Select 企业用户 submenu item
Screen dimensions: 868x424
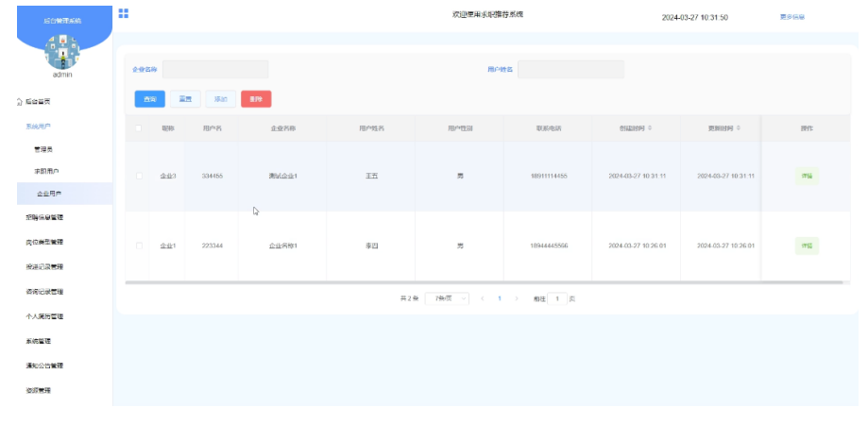(64, 194)
